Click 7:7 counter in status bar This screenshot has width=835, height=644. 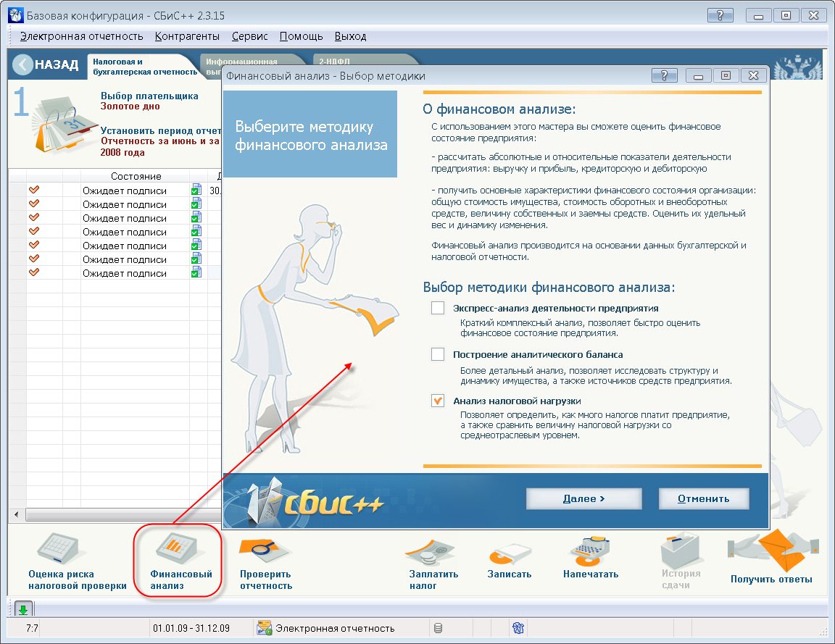coord(32,628)
